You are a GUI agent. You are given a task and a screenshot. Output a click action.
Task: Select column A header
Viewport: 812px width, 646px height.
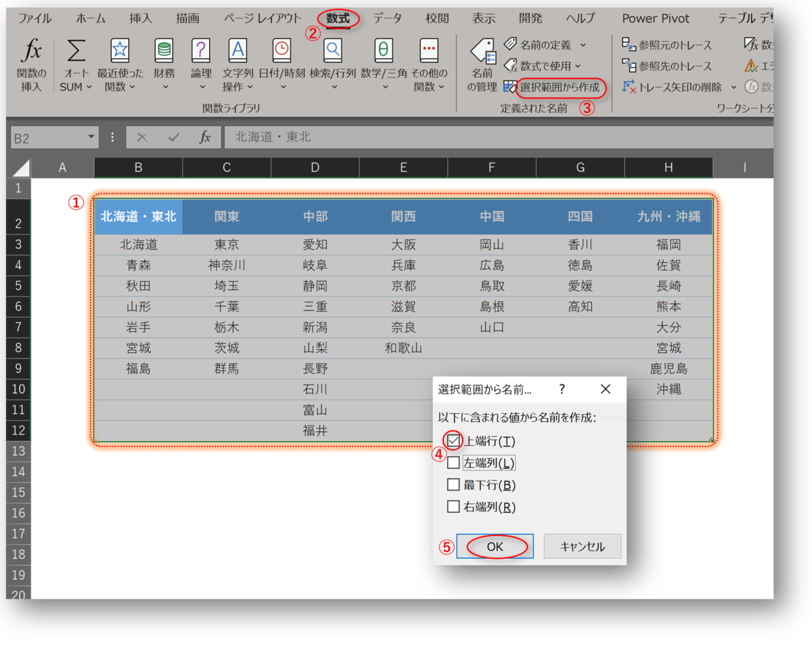[63, 168]
